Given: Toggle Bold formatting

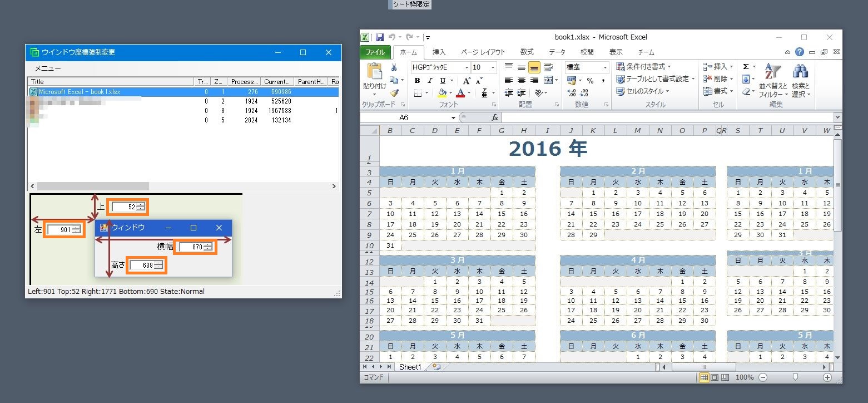Looking at the screenshot, I should tap(417, 81).
